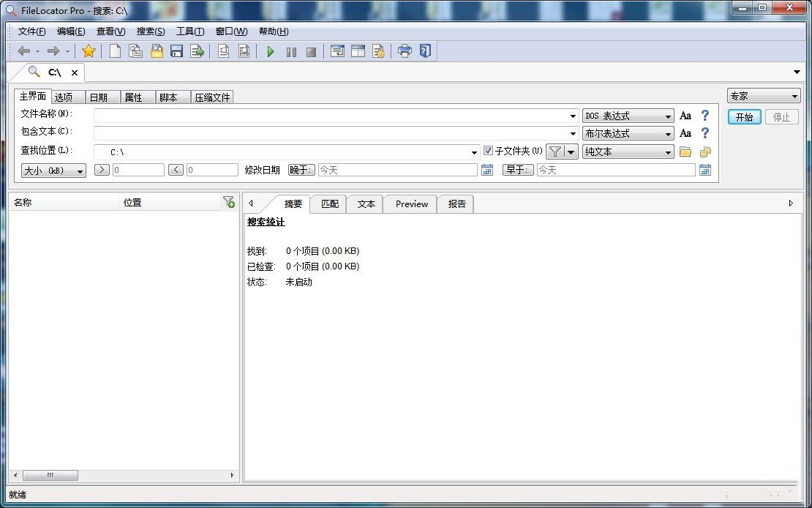Screen dimensions: 812x508
Task: Open the filter funnel dropdown arrow
Action: pos(571,152)
